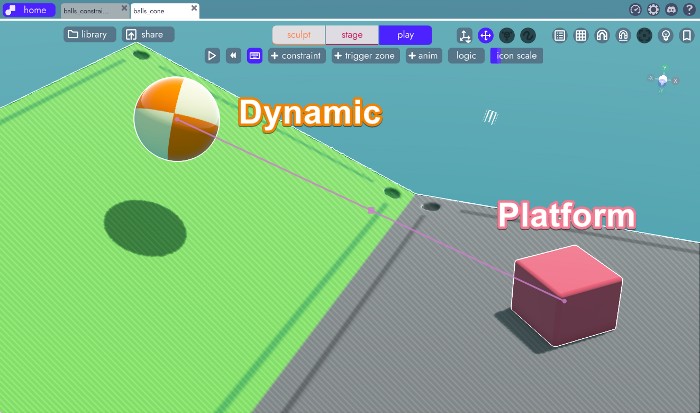
Task: Open the library button
Action: coord(90,35)
